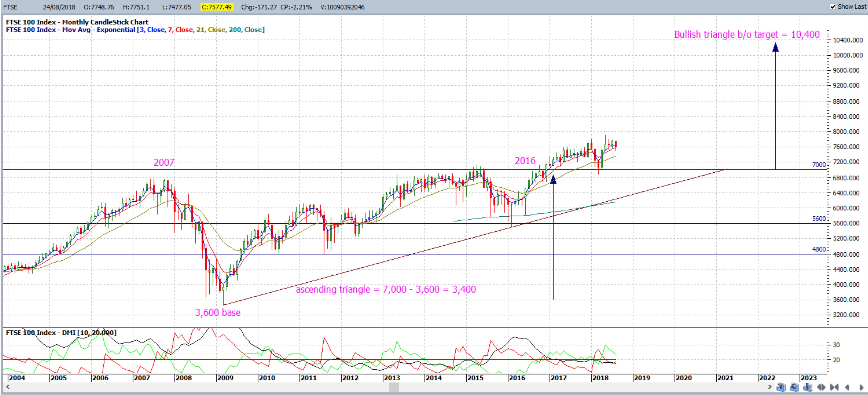The image size is (868, 395).
Task: Click the 2009 label on the time axis
Action: click(225, 378)
